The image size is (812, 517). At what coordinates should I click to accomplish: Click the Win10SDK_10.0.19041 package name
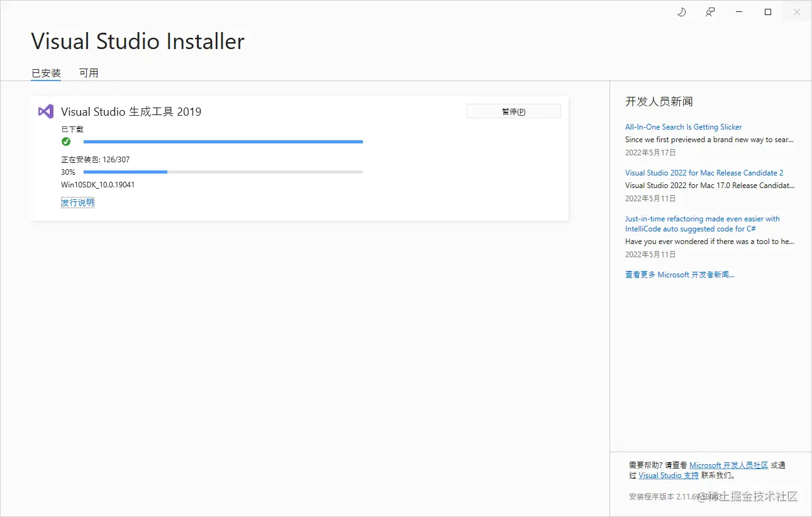[98, 184]
